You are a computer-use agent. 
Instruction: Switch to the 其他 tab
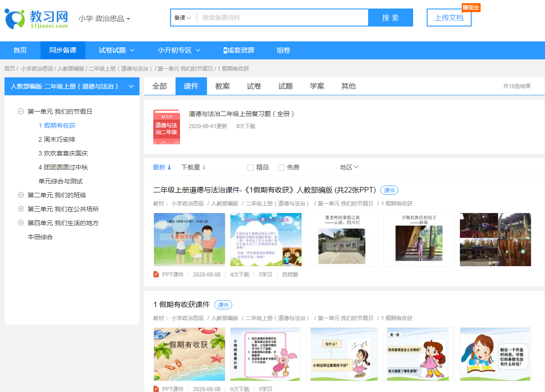click(x=349, y=86)
